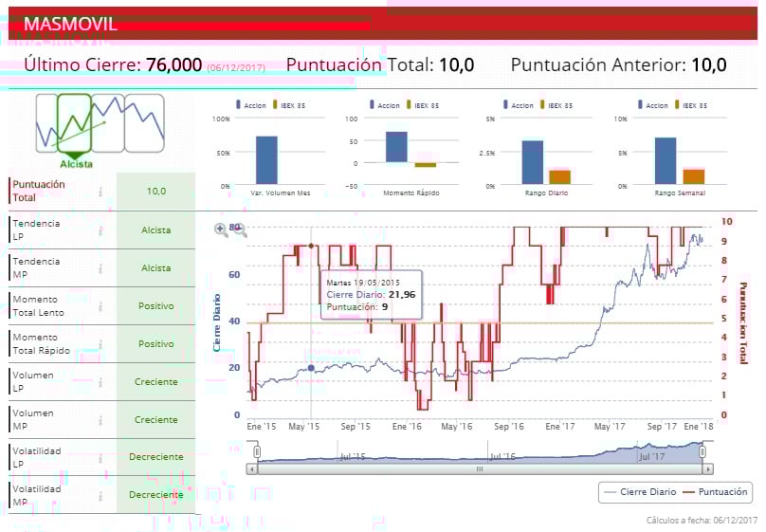Open info icon beside Tendencia LP row
Screen dimensions: 766x532
(100, 230)
